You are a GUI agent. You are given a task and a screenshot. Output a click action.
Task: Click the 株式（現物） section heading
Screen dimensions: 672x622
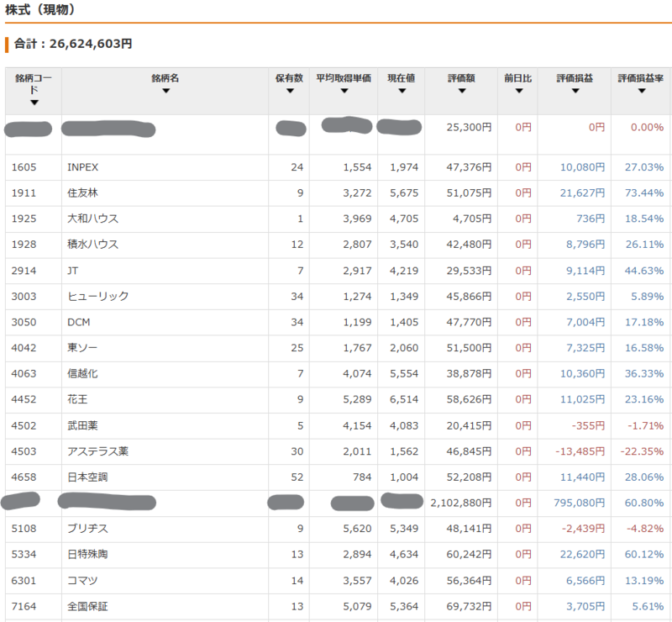[39, 9]
